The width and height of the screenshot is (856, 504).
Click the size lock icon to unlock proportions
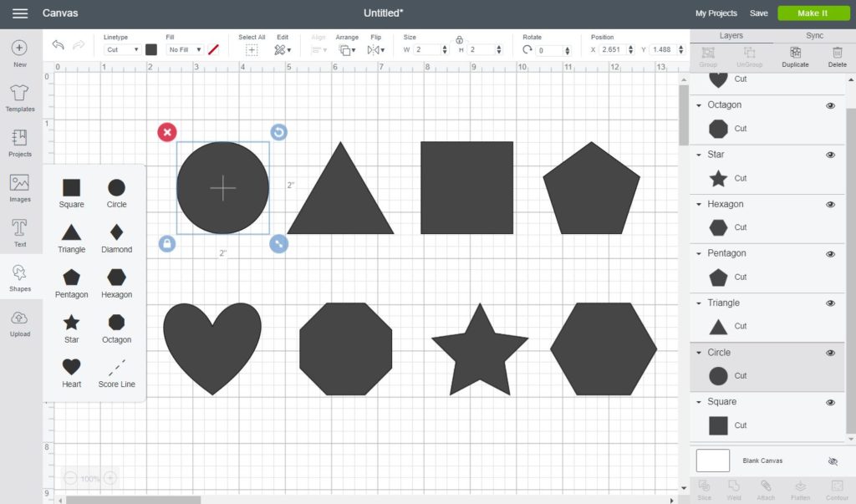[459, 39]
